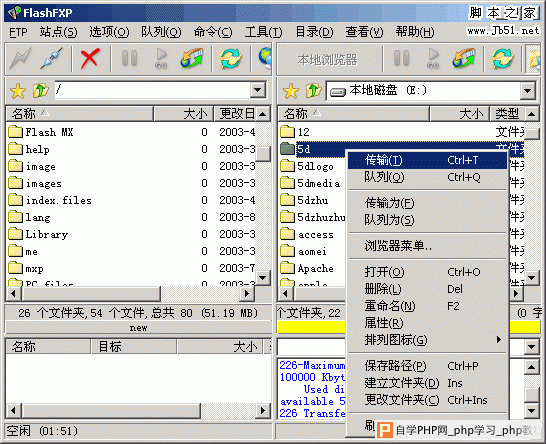Viewport: 546px width, 444px height.
Task: Click the 12 folder icon in local list
Action: tap(287, 132)
